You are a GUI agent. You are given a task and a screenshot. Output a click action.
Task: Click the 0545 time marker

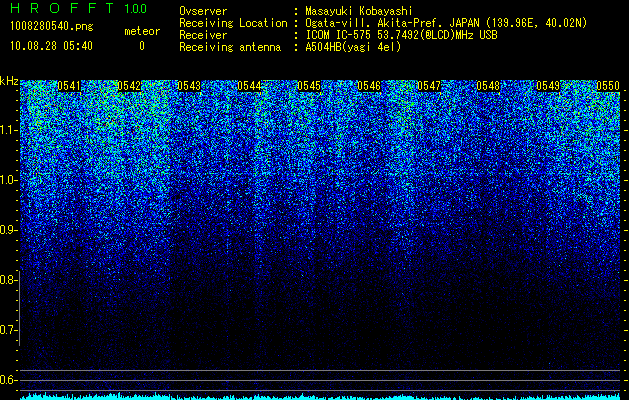[309, 86]
